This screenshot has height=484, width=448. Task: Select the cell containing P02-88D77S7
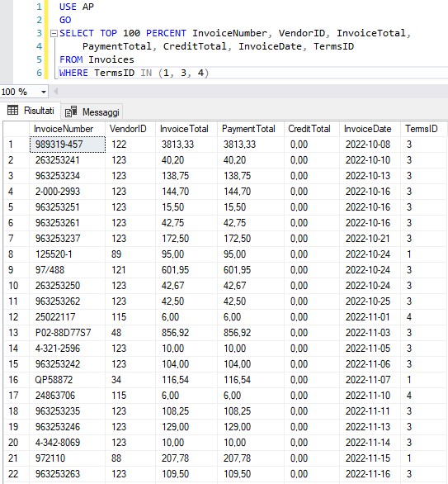point(68,333)
